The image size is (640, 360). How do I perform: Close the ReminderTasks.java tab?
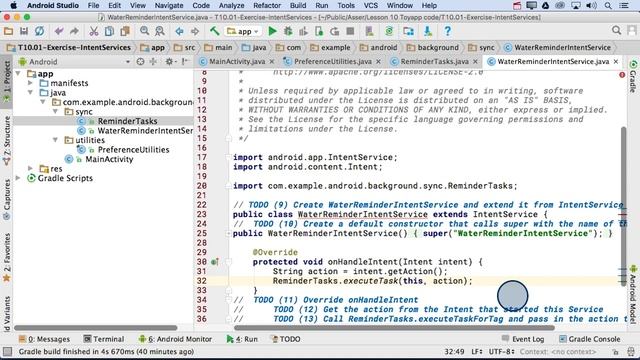coord(476,62)
